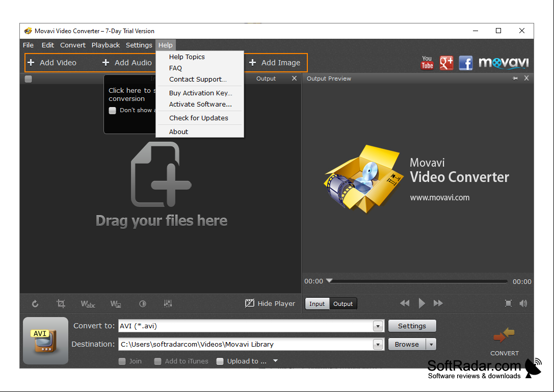The image size is (554, 392).
Task: Mute the player volume icon
Action: click(523, 303)
